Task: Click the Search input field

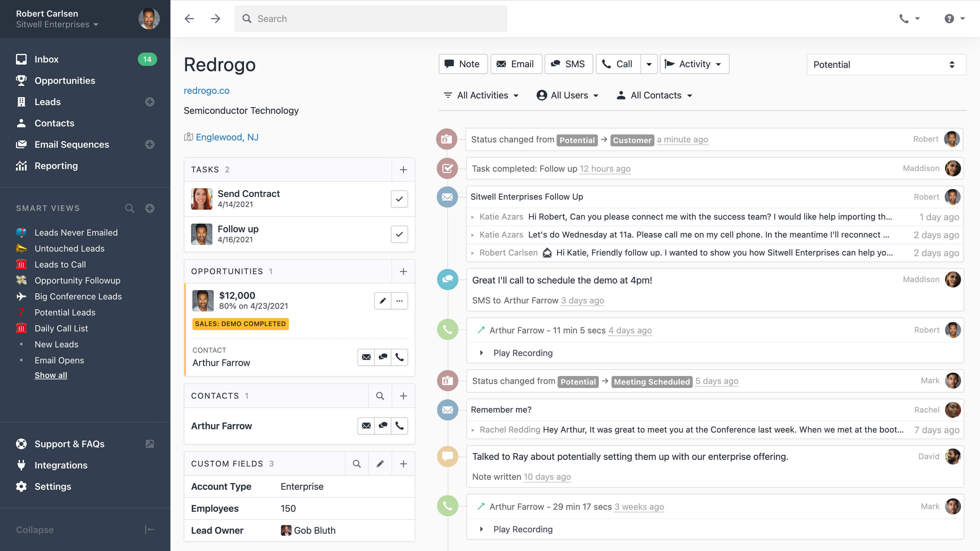Action: pyautogui.click(x=370, y=19)
